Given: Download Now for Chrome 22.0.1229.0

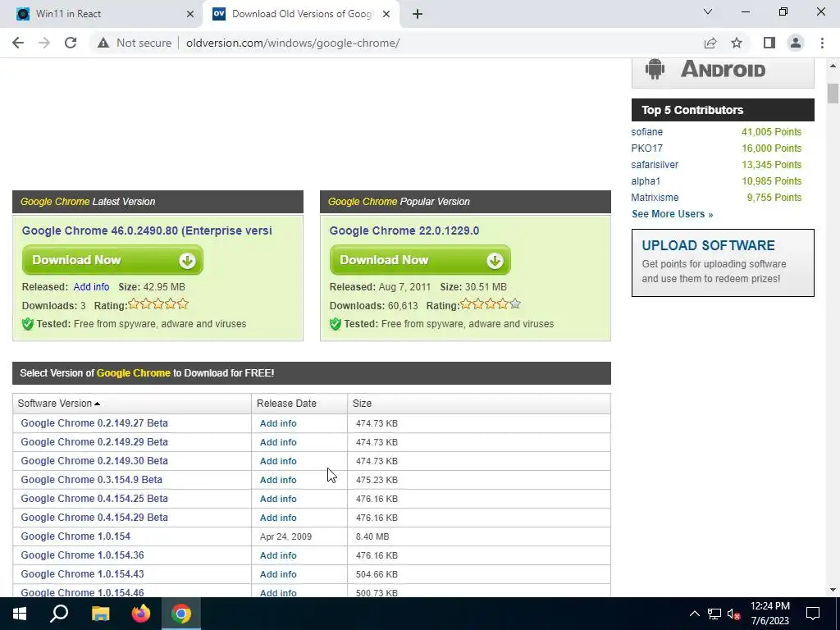Looking at the screenshot, I should tap(420, 260).
